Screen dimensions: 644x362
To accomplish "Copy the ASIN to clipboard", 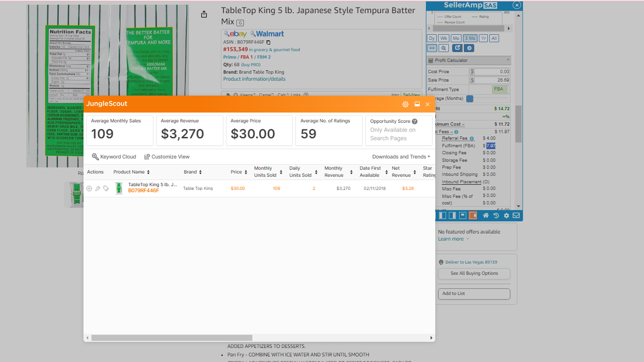I will point(268,42).
